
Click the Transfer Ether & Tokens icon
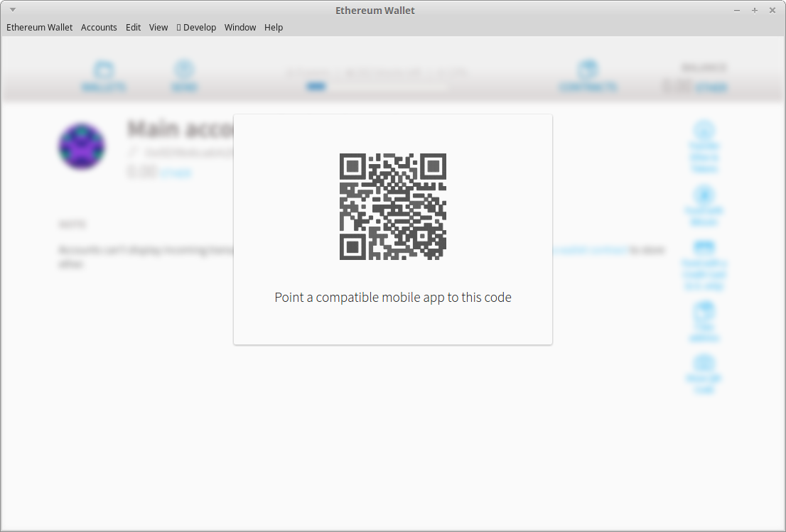click(704, 131)
